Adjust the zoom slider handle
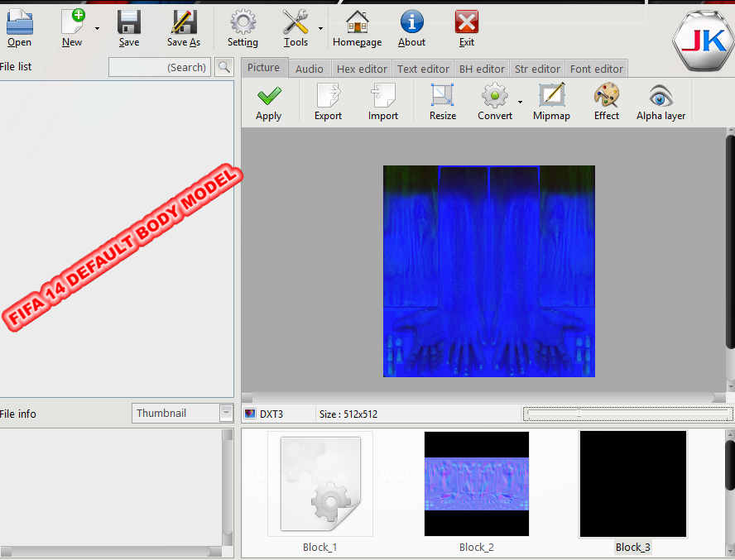Viewport: 735px width, 560px height. click(579, 413)
